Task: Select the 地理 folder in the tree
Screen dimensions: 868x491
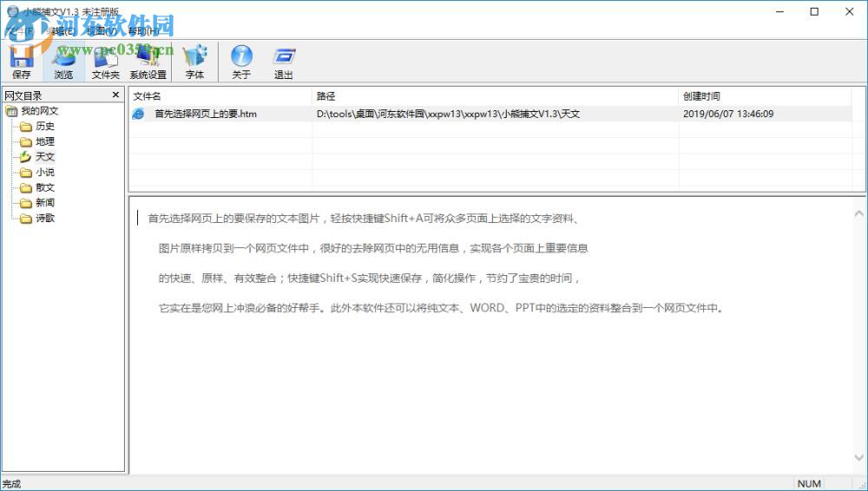Action: point(45,141)
